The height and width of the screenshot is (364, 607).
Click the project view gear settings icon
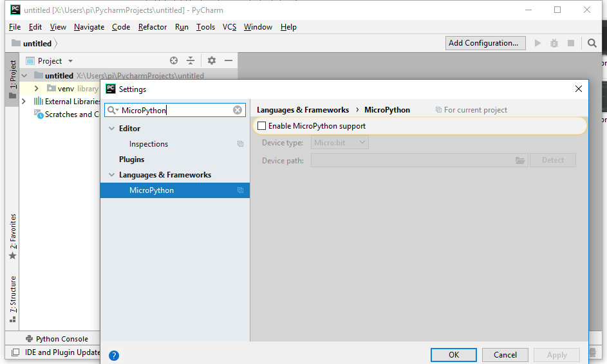point(212,60)
